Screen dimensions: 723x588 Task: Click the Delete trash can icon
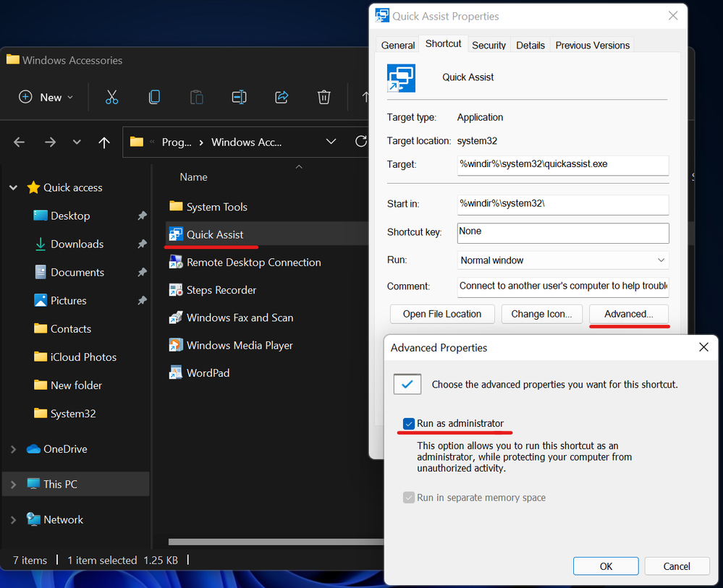[324, 97]
